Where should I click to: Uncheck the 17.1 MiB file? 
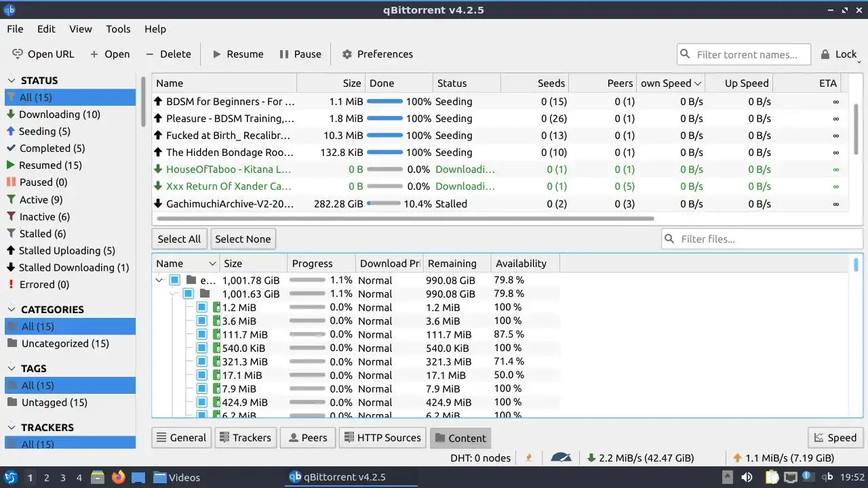tap(202, 375)
